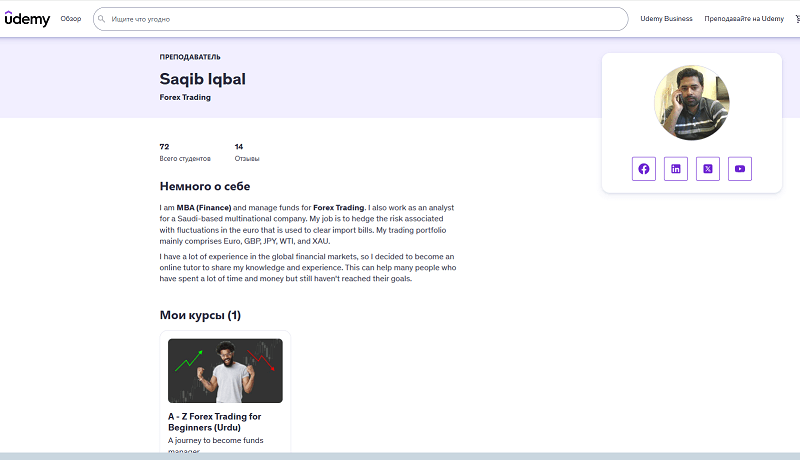The width and height of the screenshot is (800, 460).
Task: Click the 'Forex Trading' headline under name
Action: pos(185,97)
